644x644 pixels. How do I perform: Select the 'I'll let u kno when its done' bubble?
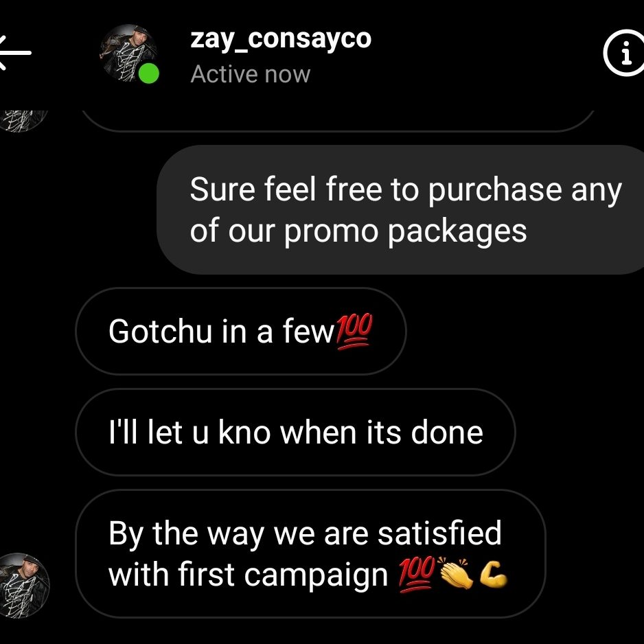295,432
